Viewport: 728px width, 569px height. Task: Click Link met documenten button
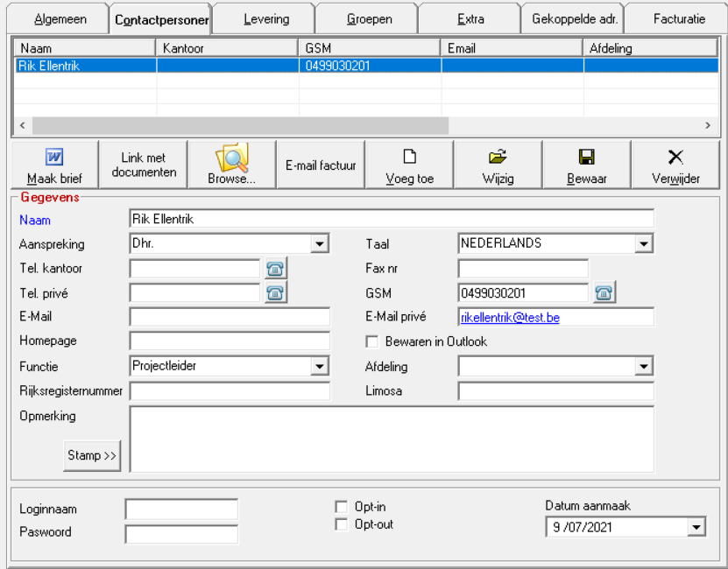point(144,165)
